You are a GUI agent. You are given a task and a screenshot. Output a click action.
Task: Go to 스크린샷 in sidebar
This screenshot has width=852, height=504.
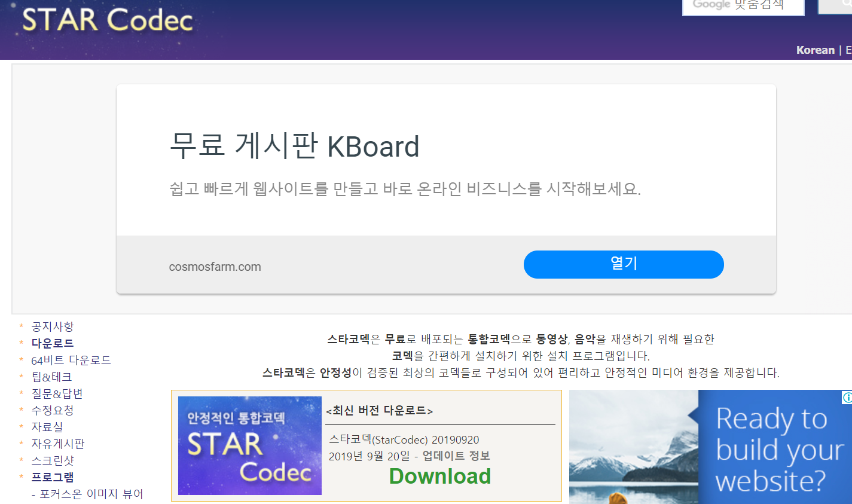53,460
